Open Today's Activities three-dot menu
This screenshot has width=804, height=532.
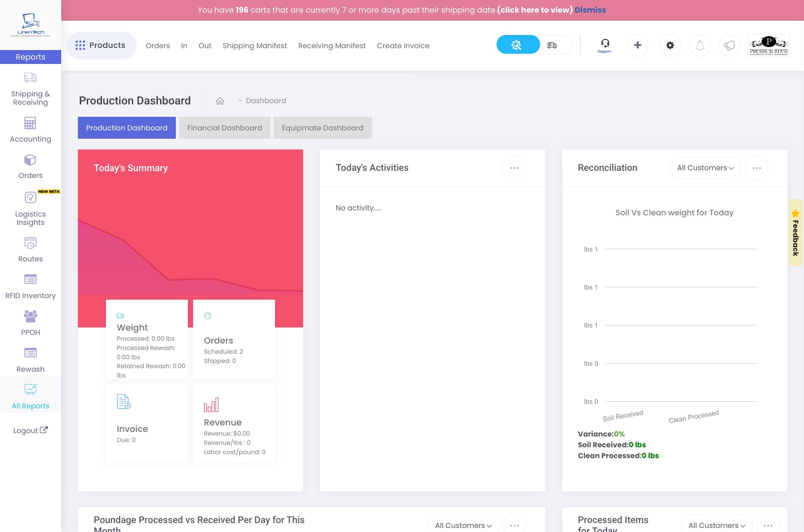pos(514,168)
